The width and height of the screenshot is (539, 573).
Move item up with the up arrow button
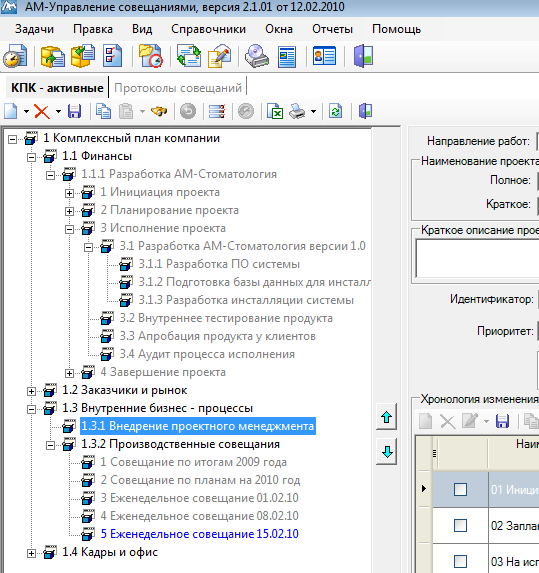386,417
